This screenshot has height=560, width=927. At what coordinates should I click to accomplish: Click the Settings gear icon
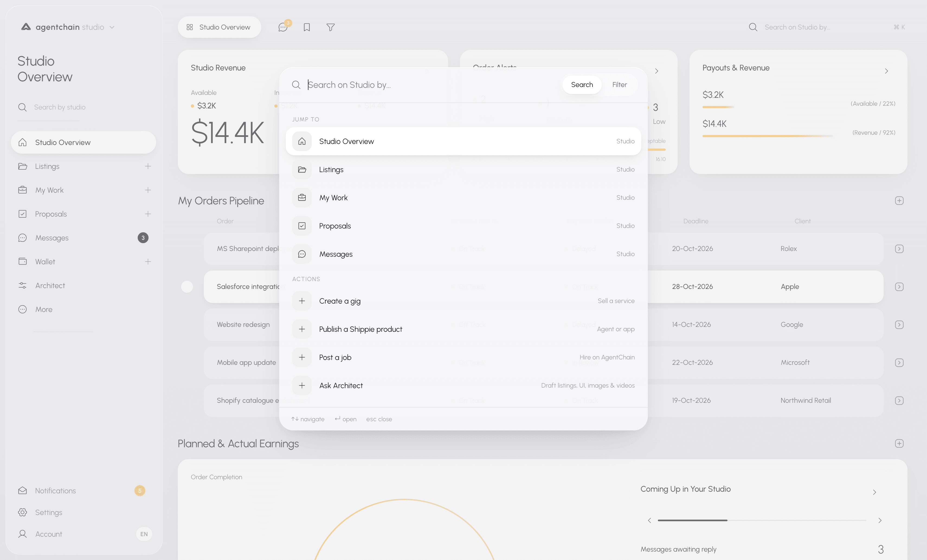(x=22, y=512)
